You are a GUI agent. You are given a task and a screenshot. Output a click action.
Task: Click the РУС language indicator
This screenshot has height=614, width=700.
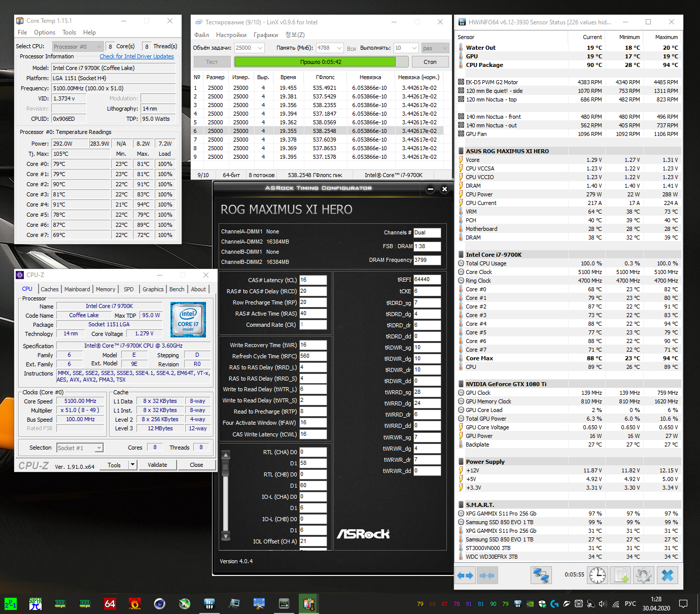click(x=631, y=604)
